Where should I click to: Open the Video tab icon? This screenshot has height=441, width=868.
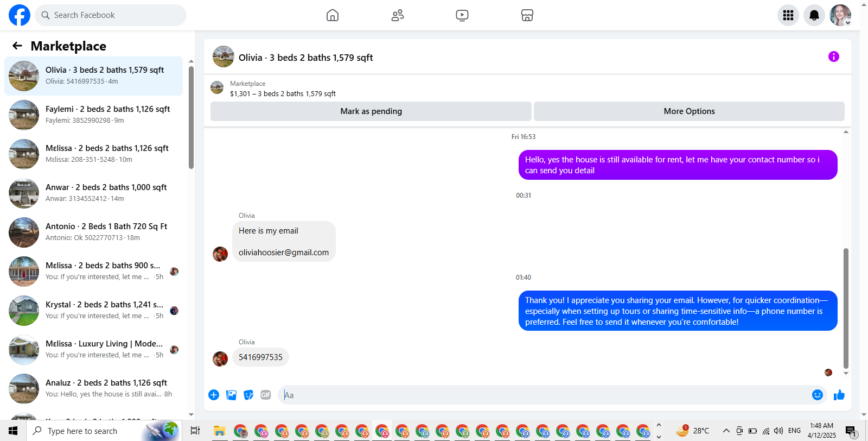click(x=462, y=15)
